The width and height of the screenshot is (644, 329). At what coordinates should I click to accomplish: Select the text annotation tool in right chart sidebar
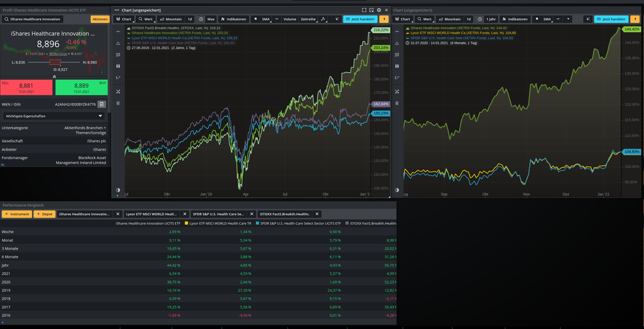[396, 66]
